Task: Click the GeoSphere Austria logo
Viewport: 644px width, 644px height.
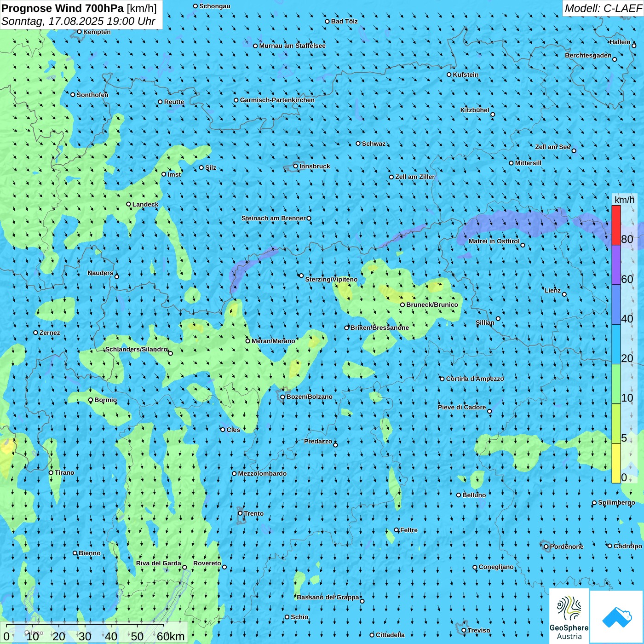Action: (569, 616)
